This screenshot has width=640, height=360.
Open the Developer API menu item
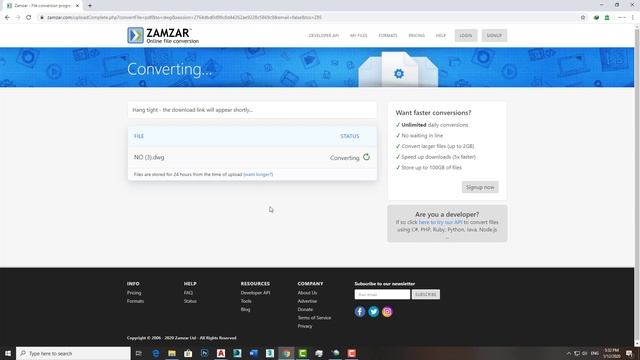[324, 36]
